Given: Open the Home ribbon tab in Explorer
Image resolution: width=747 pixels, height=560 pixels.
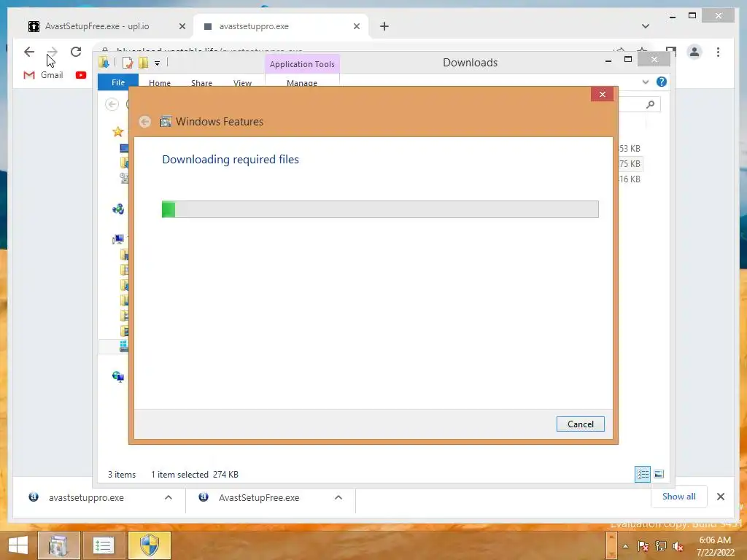Looking at the screenshot, I should coord(160,83).
